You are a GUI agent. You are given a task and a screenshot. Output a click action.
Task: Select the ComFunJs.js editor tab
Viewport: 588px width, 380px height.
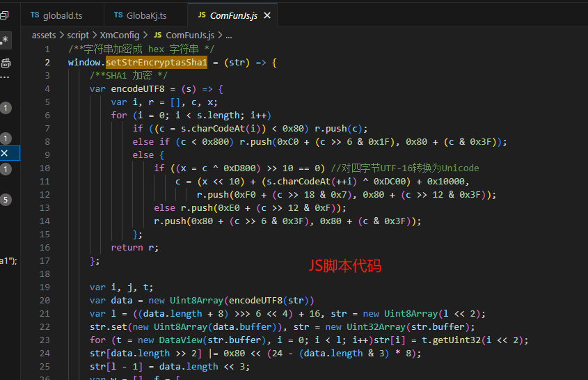point(233,15)
